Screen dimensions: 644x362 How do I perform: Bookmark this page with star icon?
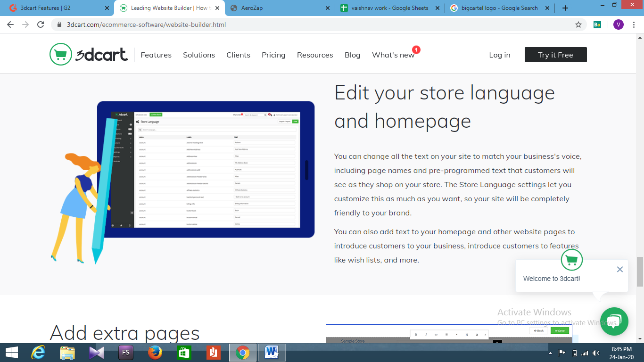click(x=578, y=25)
